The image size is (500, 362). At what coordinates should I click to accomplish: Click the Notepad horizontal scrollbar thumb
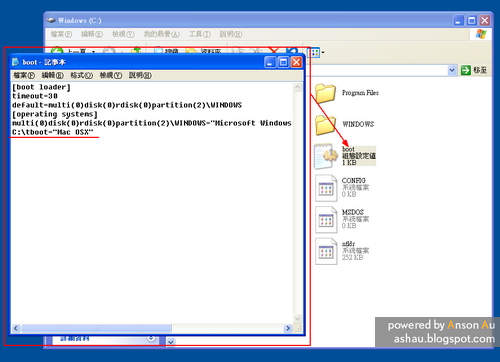click(x=96, y=328)
